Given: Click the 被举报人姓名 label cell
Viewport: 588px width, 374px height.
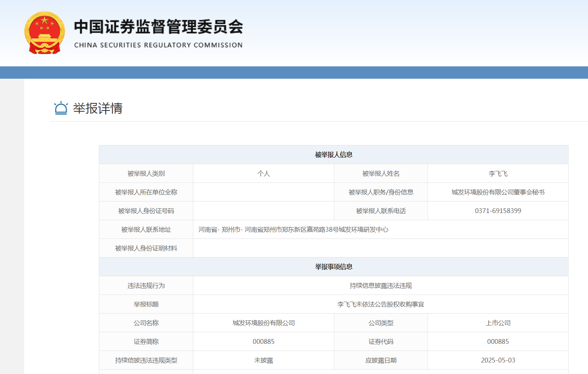Looking at the screenshot, I should (x=381, y=173).
